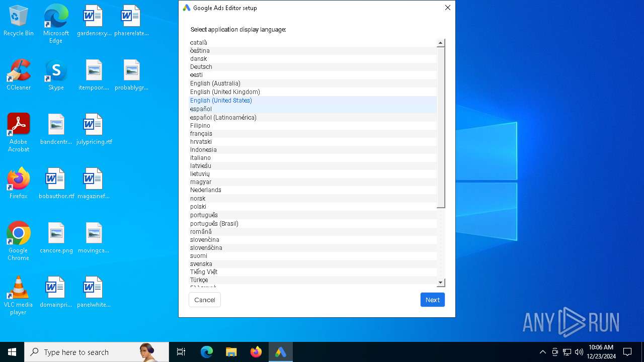644x362 pixels.
Task: Open Firefox from the taskbar
Action: 256,352
